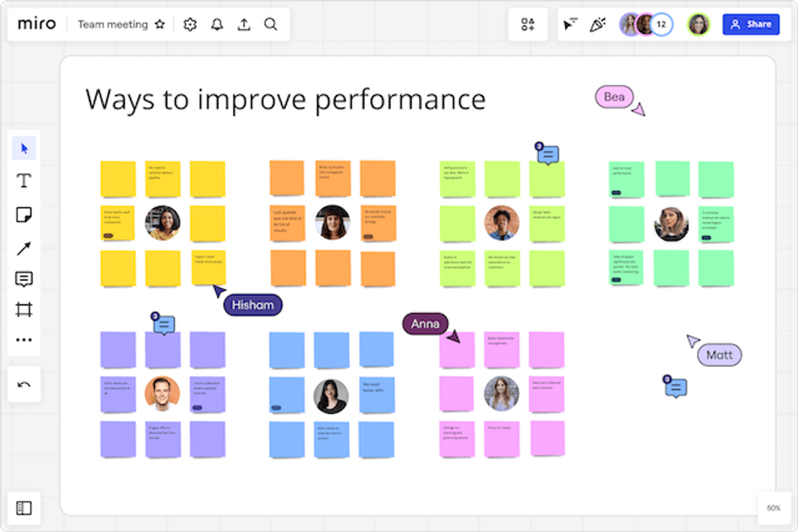Viewport: 798px width, 532px height.
Task: Click the Matt cursor label
Action: pos(719,355)
